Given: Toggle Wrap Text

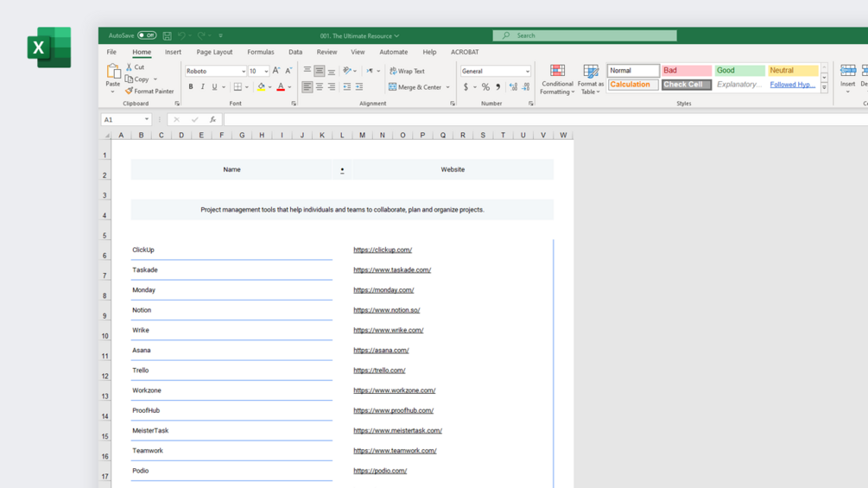Looking at the screenshot, I should (407, 71).
